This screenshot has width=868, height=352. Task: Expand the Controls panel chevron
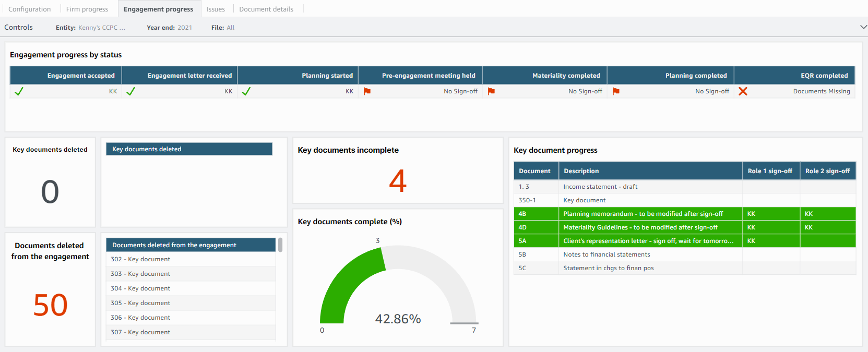coord(863,27)
